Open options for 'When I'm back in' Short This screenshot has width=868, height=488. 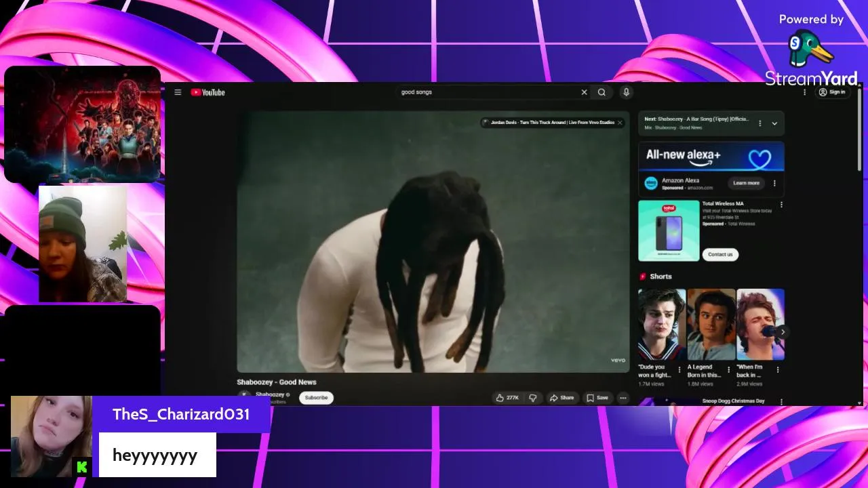click(778, 370)
